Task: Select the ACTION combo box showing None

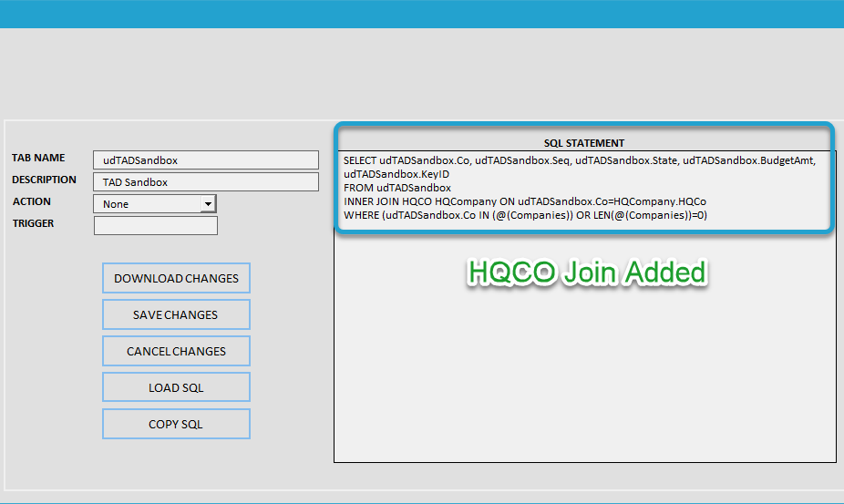Action: coord(155,204)
